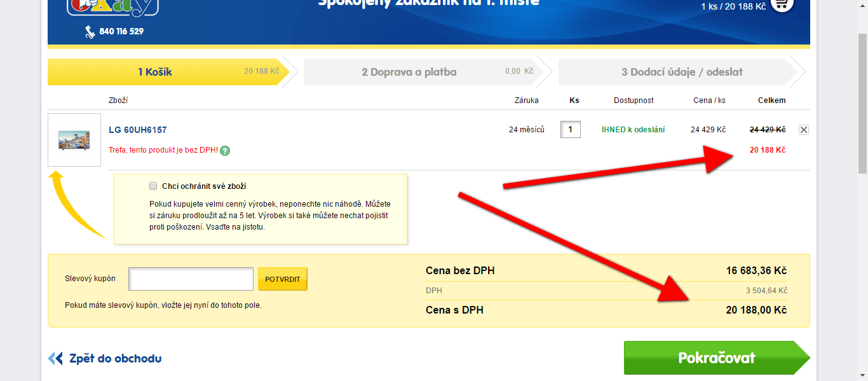Image resolution: width=868 pixels, height=381 pixels.
Task: Click the '1 ks / 20 188 Kč' cart summary
Action: coord(732,6)
